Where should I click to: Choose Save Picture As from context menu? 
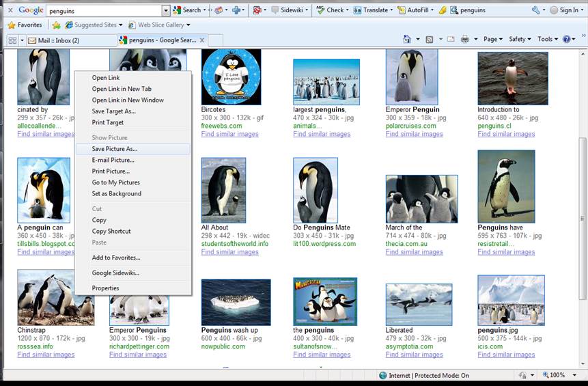coord(115,149)
